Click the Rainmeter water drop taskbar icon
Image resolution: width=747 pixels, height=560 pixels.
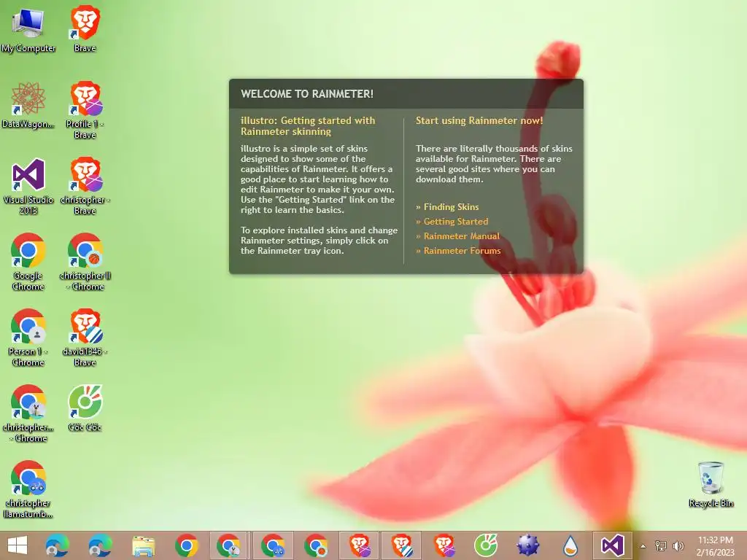coord(570,545)
